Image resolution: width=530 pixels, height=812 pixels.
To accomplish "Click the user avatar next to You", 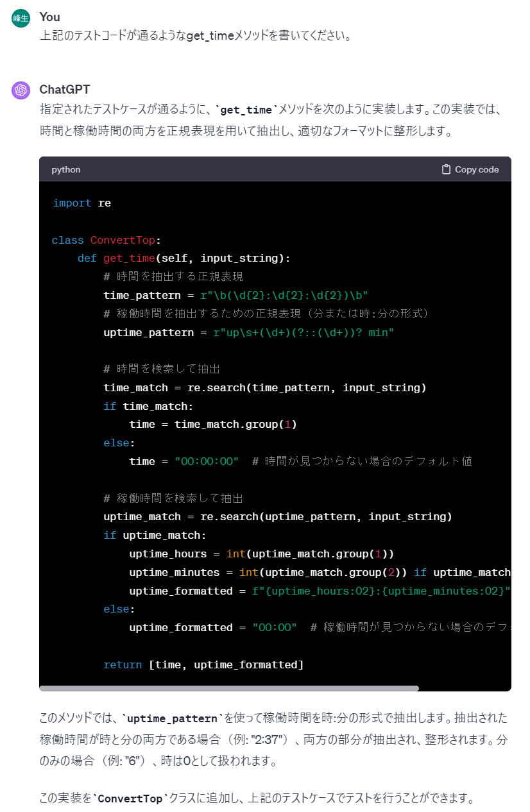I will (21, 18).
